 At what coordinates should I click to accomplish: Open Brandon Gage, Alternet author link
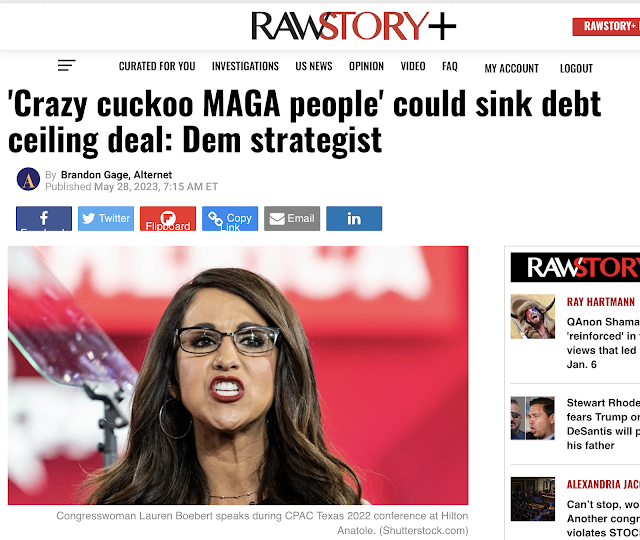116,175
